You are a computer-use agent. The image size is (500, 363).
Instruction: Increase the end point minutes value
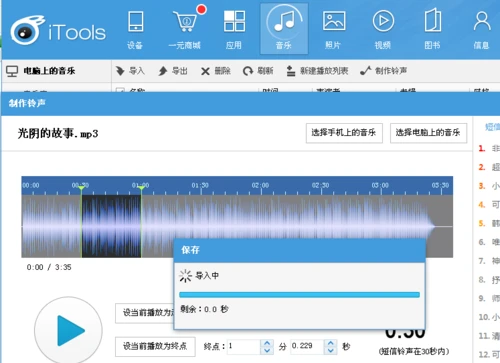[267, 343]
